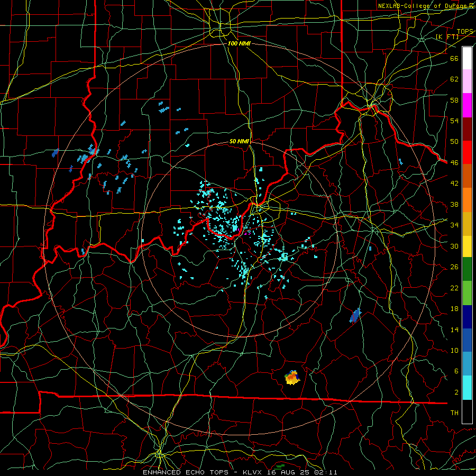This screenshot has height=476, width=476.
Task: Click the KLVX radar site identifier
Action: pyautogui.click(x=253, y=472)
